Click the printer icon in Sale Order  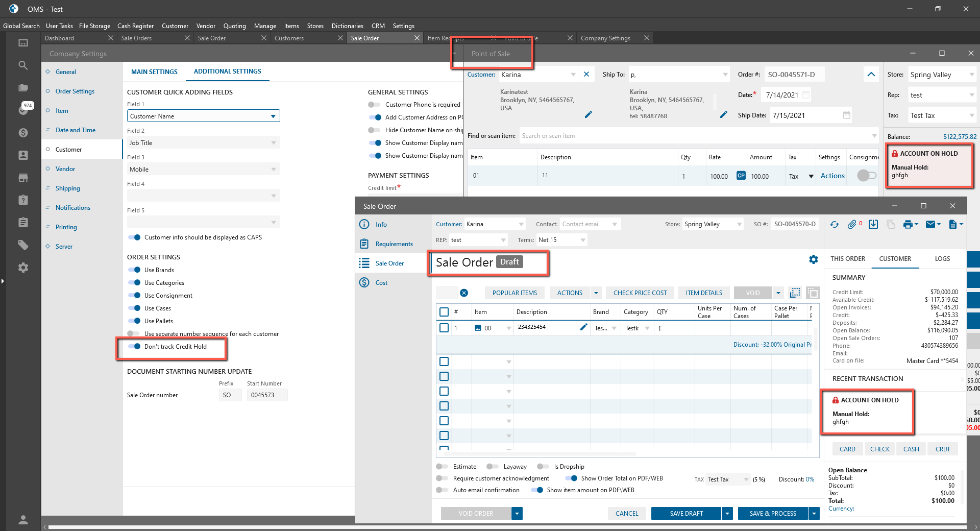click(907, 225)
